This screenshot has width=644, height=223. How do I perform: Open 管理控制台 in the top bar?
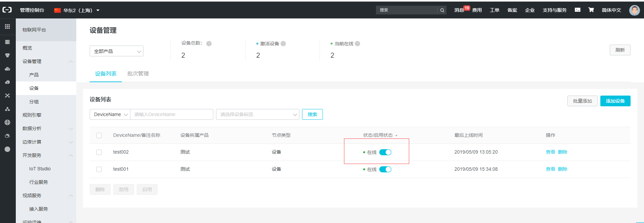click(x=32, y=10)
